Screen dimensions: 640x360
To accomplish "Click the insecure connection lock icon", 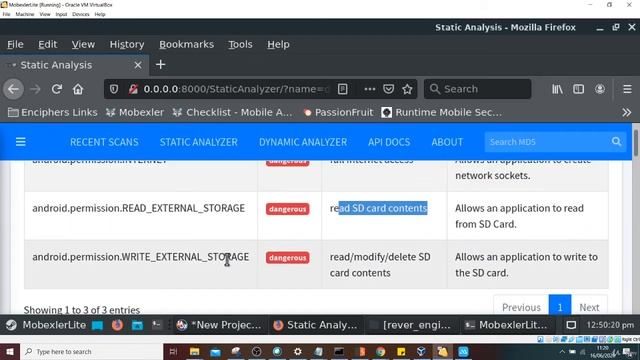I will pyautogui.click(x=133, y=89).
